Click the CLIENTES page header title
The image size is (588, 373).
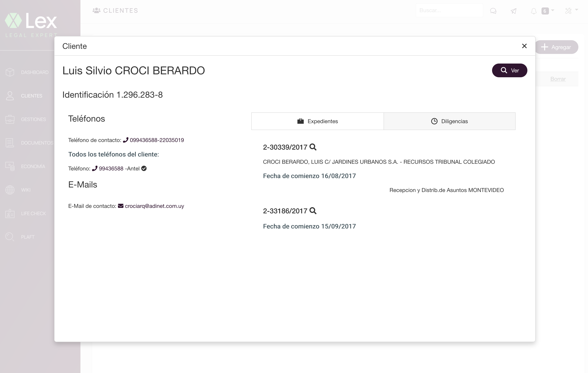(121, 11)
